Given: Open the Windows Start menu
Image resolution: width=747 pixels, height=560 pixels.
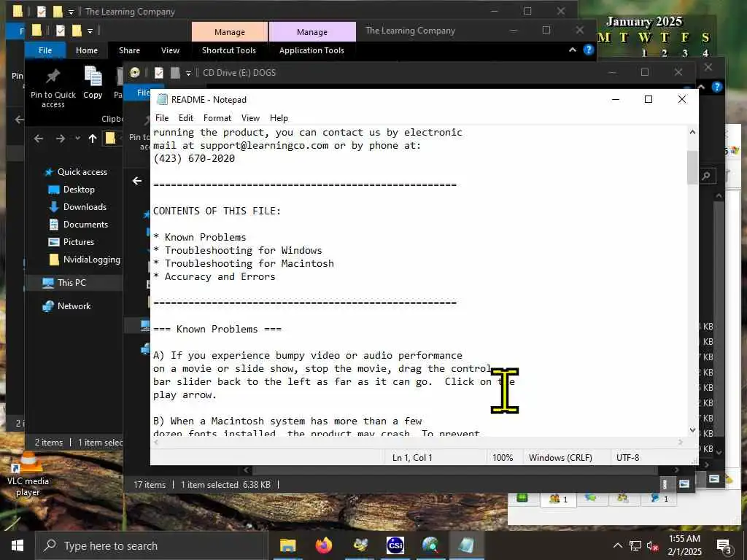Looking at the screenshot, I should tap(18, 545).
